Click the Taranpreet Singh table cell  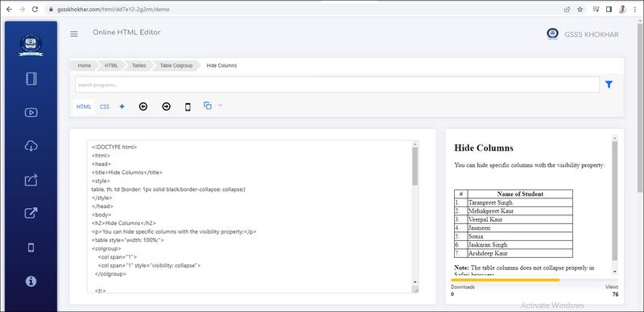pyautogui.click(x=520, y=202)
